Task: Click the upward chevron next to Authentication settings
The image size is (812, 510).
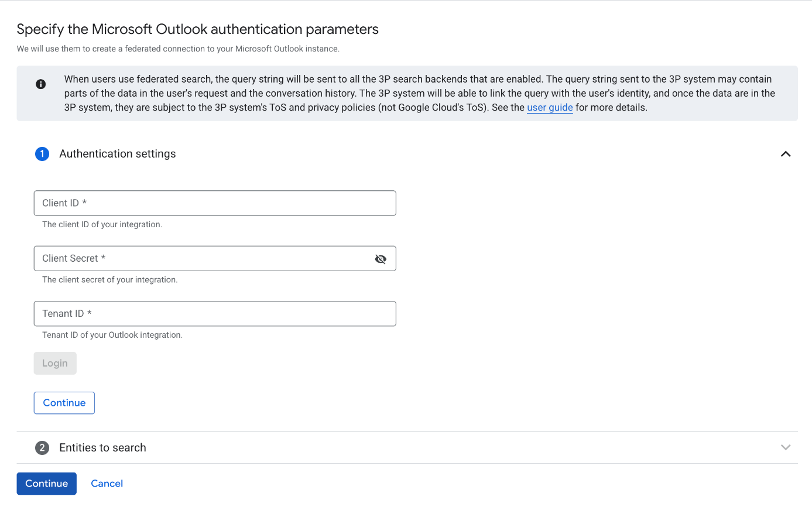Action: (786, 153)
